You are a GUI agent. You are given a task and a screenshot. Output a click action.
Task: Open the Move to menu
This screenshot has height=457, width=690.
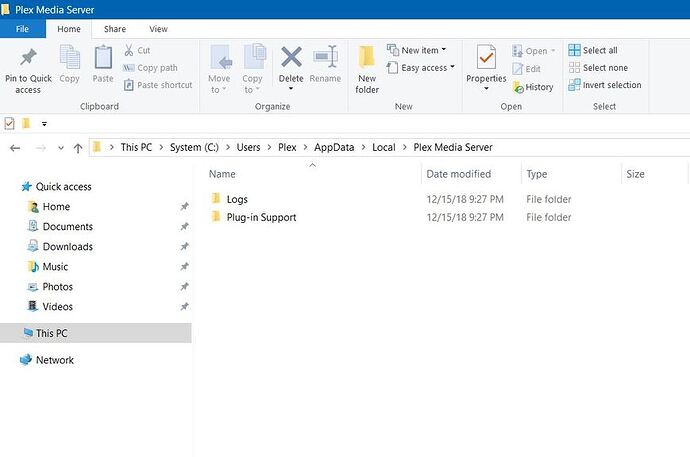(x=219, y=70)
